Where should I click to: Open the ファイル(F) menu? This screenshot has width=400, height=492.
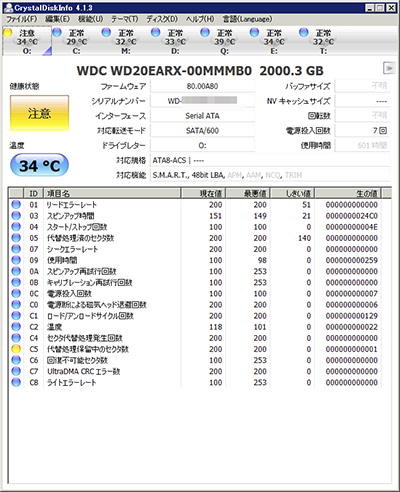pyautogui.click(x=21, y=19)
